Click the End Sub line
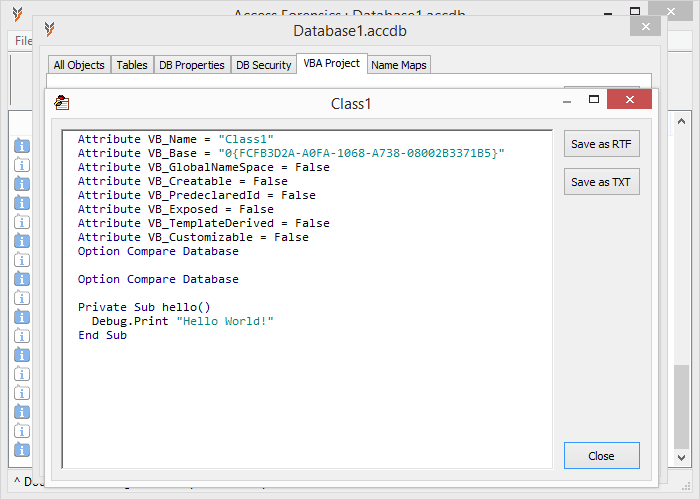Screen dimensions: 700x500 (x=102, y=335)
